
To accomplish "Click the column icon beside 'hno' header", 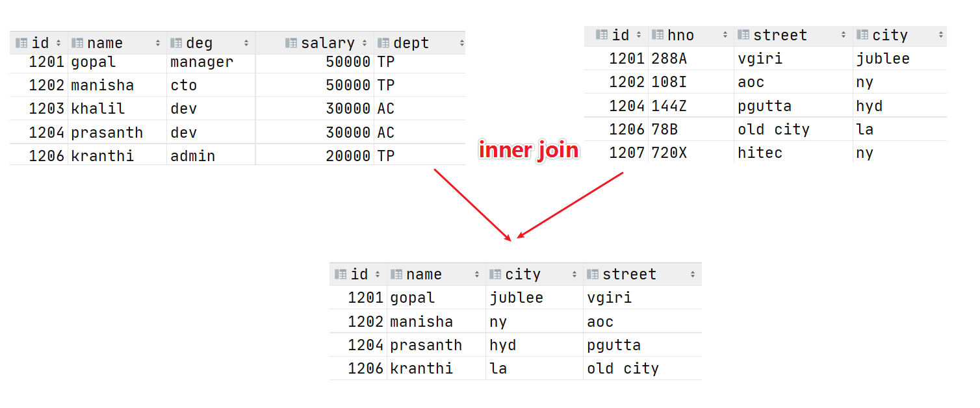I will tap(658, 35).
